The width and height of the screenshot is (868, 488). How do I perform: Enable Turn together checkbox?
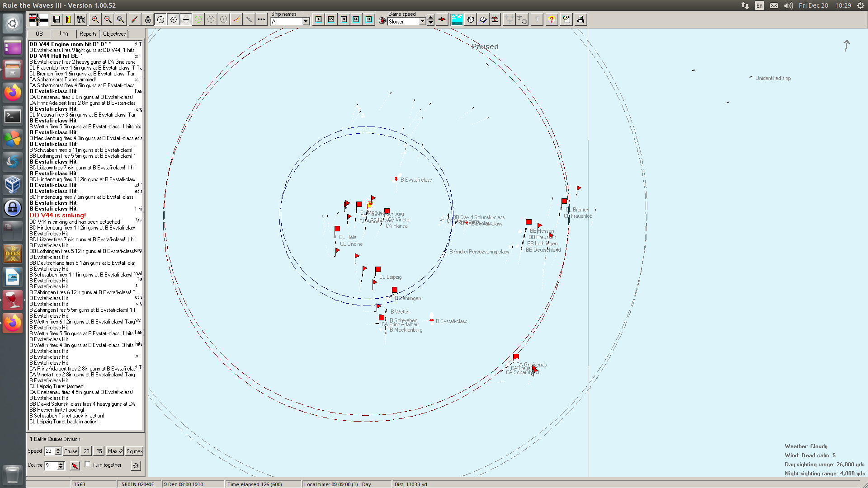point(88,465)
